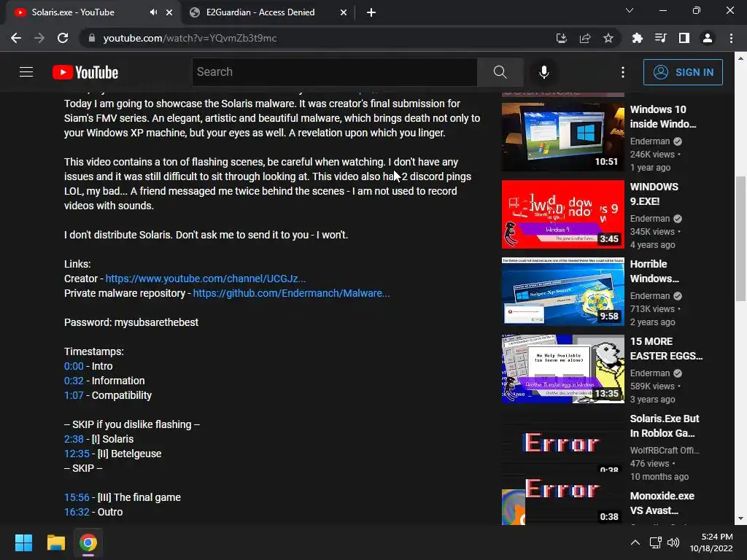Click the WolfRBCraft Offi... channel name
This screenshot has width=747, height=560.
pyautogui.click(x=665, y=451)
